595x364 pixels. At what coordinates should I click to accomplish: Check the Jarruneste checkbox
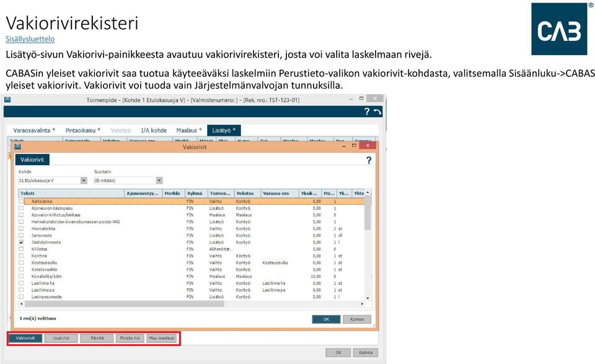[x=22, y=235]
